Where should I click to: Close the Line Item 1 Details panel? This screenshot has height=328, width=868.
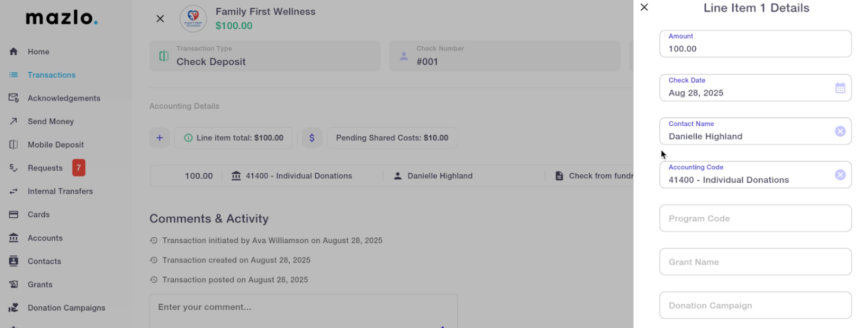(644, 8)
